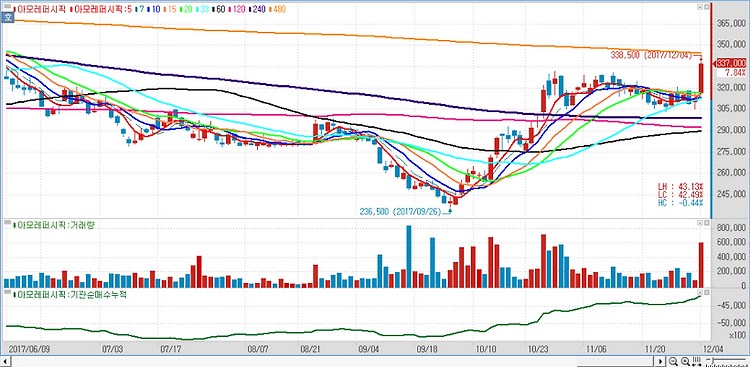Select the 아모레퍼시픽:거래량 legend label
The width and height of the screenshot is (750, 367).
tap(54, 224)
